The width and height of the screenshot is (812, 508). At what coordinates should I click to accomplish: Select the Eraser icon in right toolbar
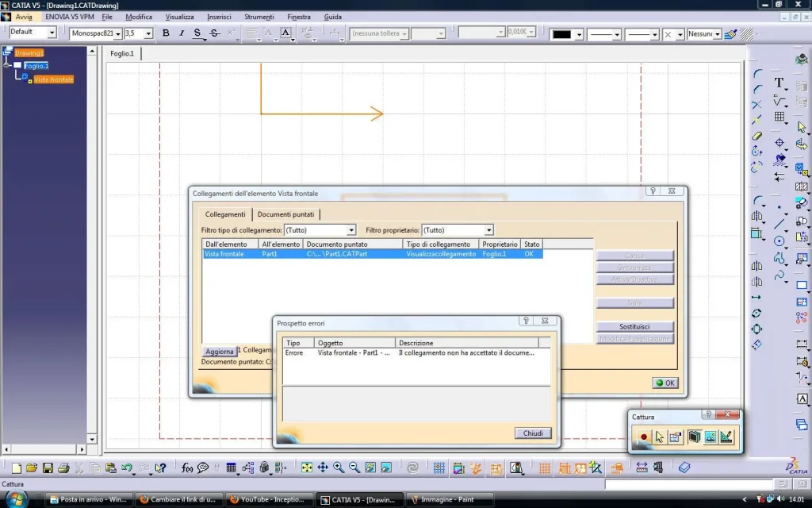756,136
